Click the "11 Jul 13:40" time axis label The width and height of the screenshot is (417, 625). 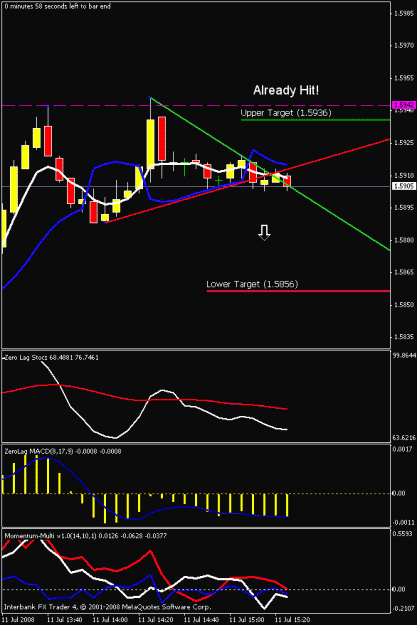65,620
